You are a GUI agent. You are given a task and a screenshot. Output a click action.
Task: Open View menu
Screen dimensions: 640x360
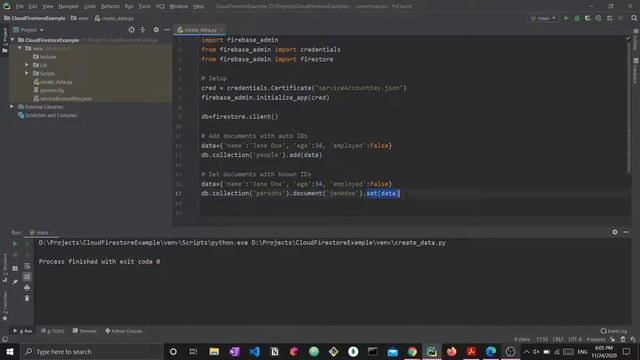[x=48, y=7]
